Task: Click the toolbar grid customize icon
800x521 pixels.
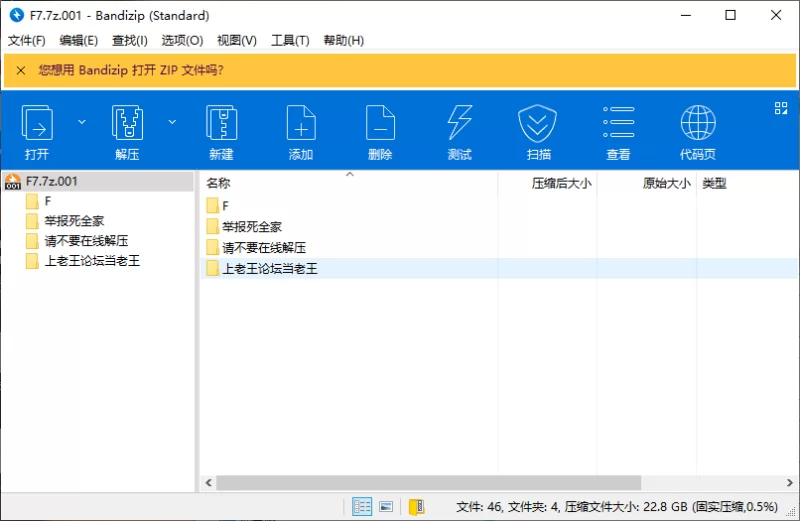Action: tap(781, 108)
